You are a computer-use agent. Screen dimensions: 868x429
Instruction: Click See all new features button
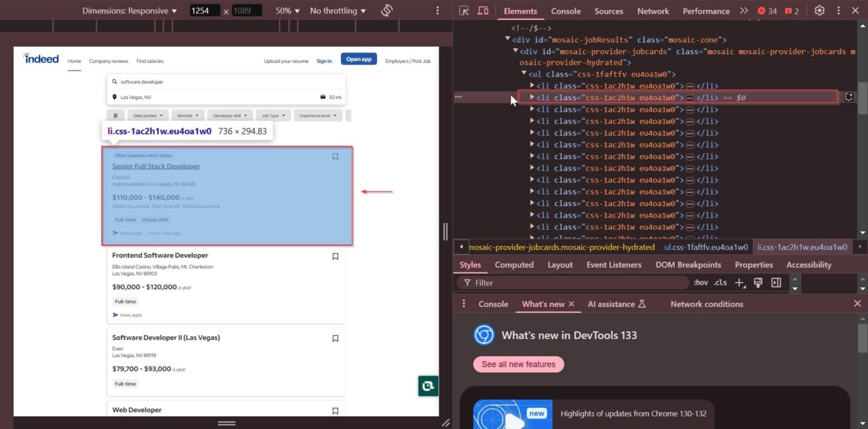point(519,364)
